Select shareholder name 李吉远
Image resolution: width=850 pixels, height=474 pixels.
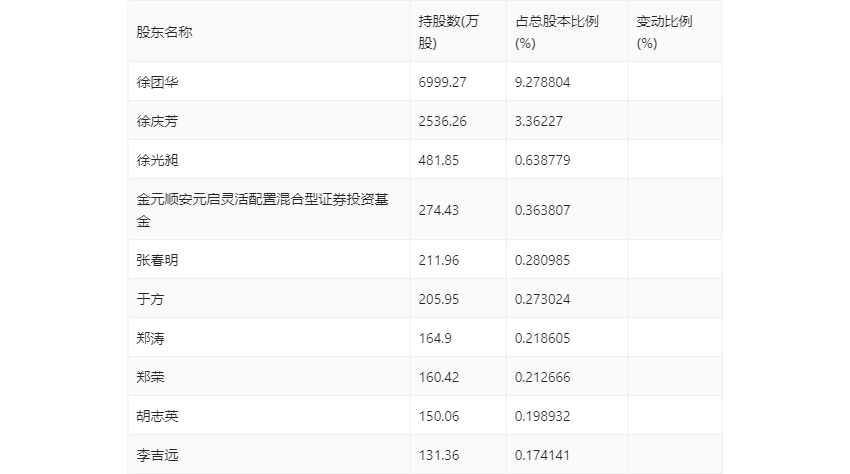point(157,455)
